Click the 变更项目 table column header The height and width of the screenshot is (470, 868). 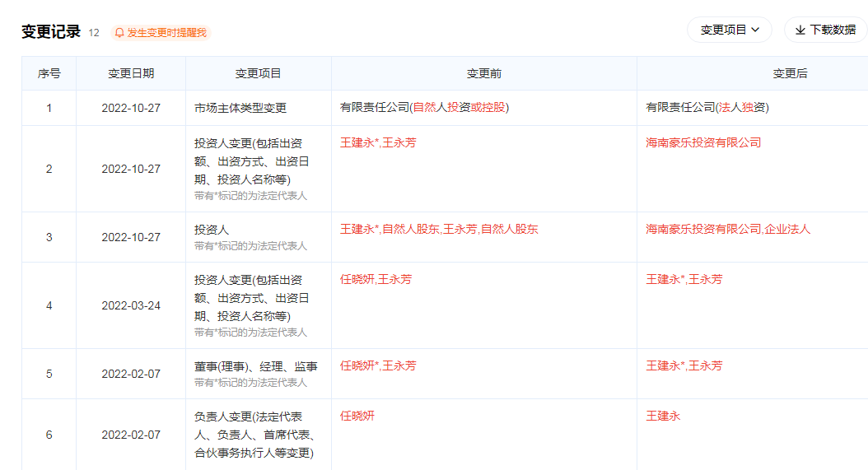pyautogui.click(x=259, y=73)
